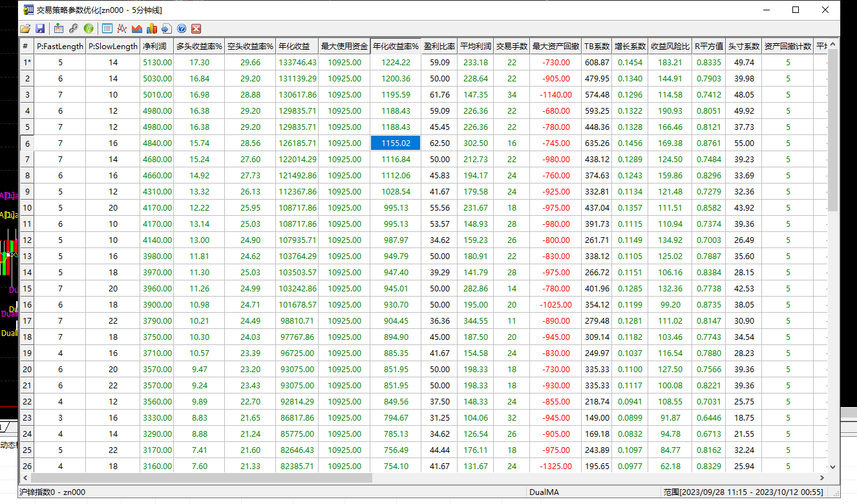Select row number 1* in the table
857x504 pixels.
point(27,62)
